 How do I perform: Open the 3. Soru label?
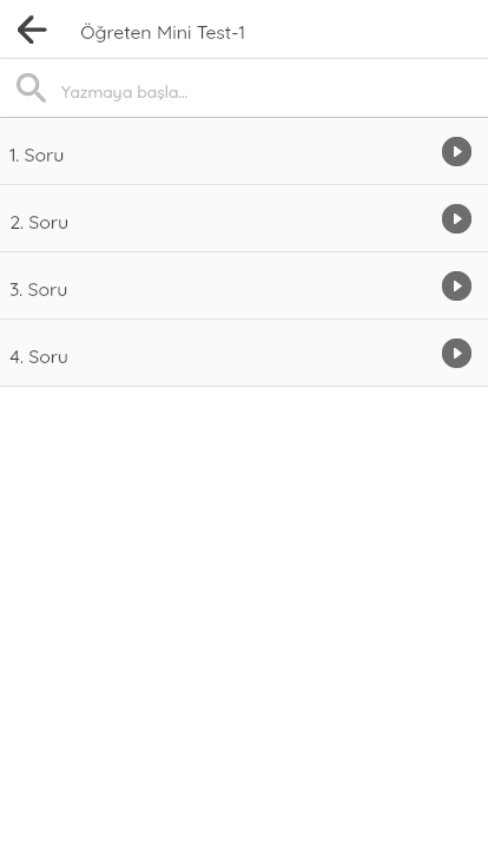click(39, 290)
